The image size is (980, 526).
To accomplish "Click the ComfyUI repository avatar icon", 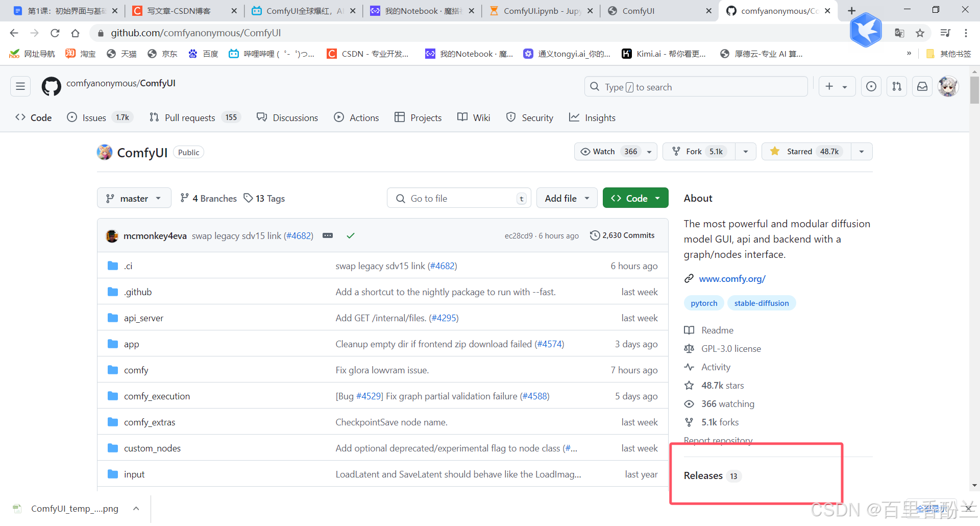I will pyautogui.click(x=105, y=152).
